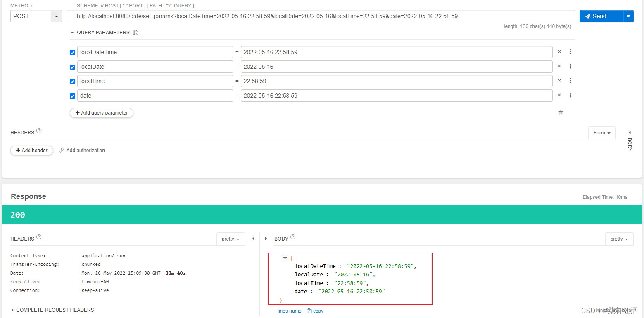Screen dimensions: 644x318
Task: Uncheck the localTime parameter checkbox
Action: [73, 81]
